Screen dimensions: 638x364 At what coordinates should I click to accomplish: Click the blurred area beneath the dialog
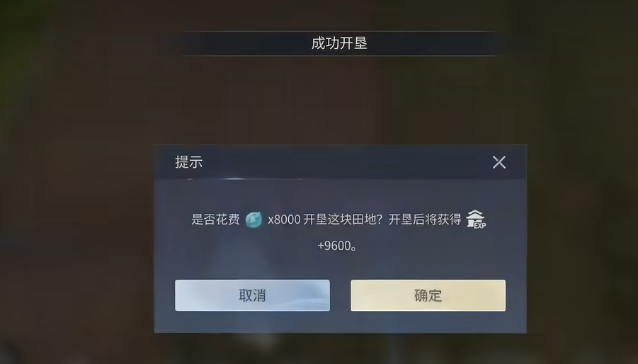tap(340, 349)
